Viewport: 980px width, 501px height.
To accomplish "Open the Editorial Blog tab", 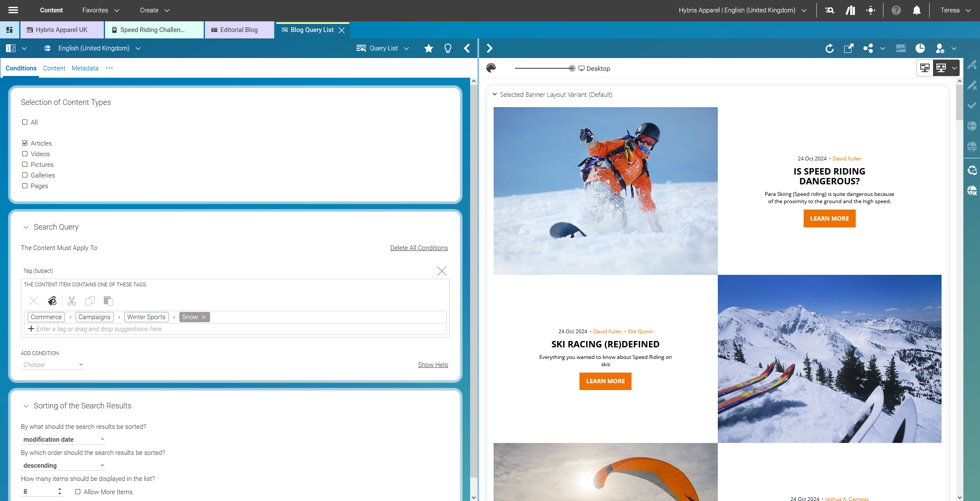I will 239,30.
